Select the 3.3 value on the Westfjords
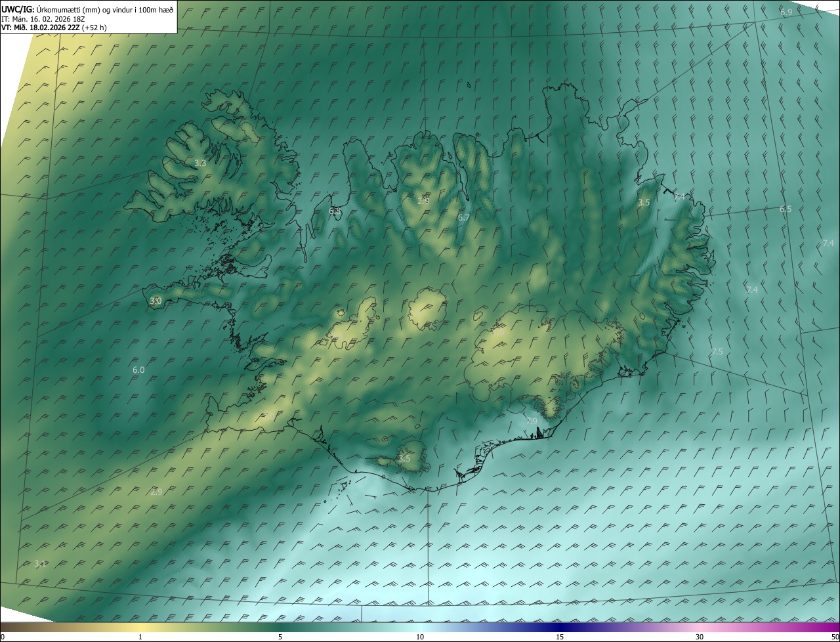Viewport: 840px width, 642px height. pos(201,163)
